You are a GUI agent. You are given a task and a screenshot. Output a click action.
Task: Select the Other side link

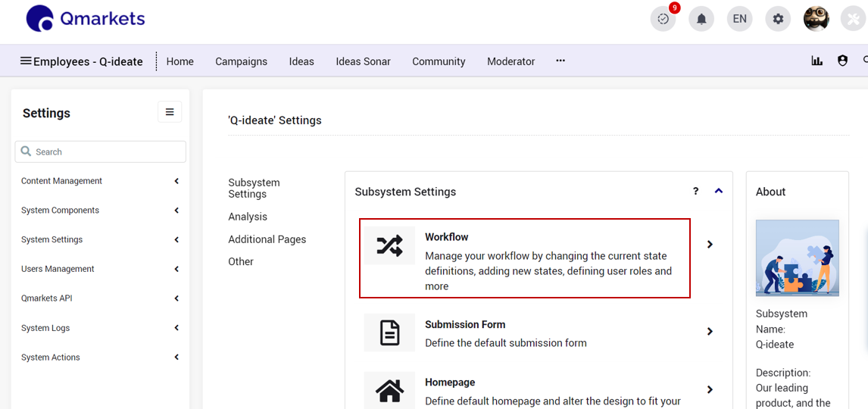click(241, 262)
